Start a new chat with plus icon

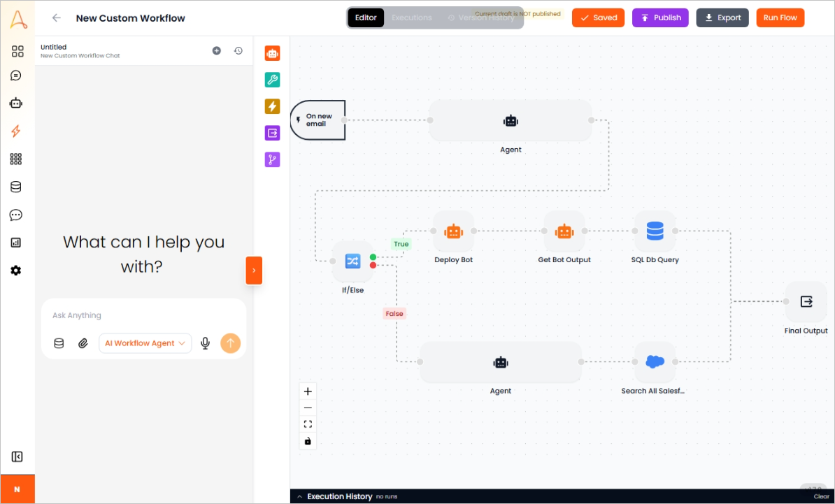tap(217, 51)
